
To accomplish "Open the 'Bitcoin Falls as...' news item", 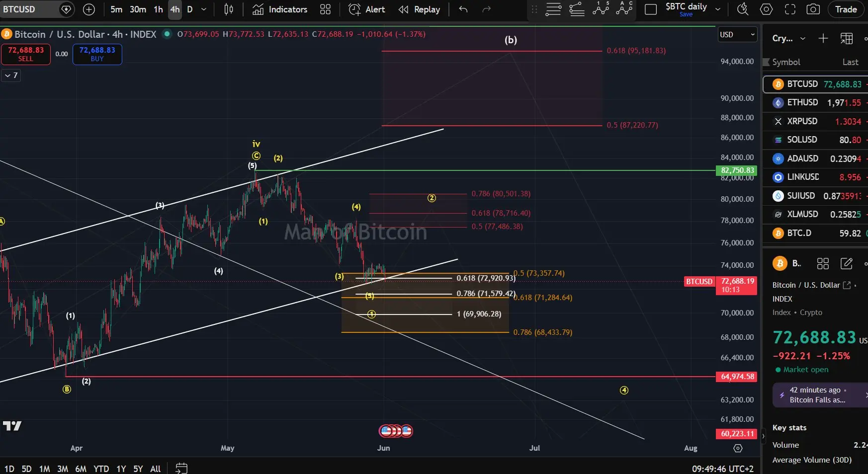I will (x=820, y=395).
